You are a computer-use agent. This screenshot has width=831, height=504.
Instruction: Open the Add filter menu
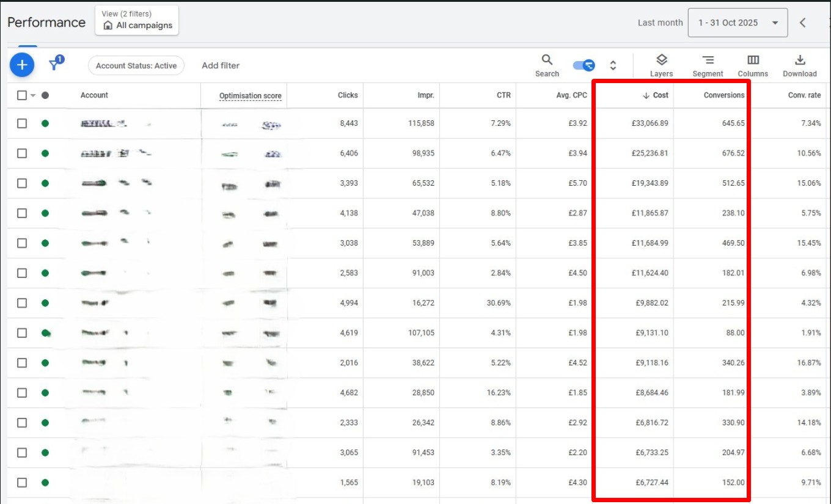click(221, 65)
